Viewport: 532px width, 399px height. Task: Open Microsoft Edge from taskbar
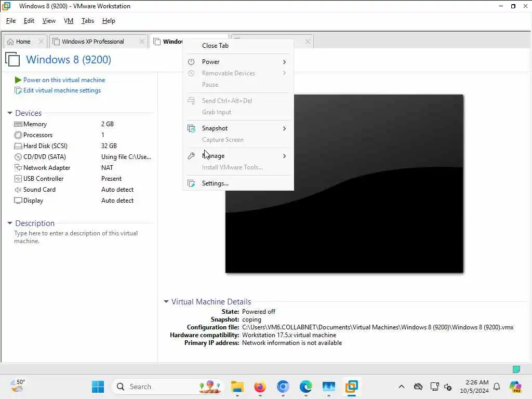coord(305,387)
